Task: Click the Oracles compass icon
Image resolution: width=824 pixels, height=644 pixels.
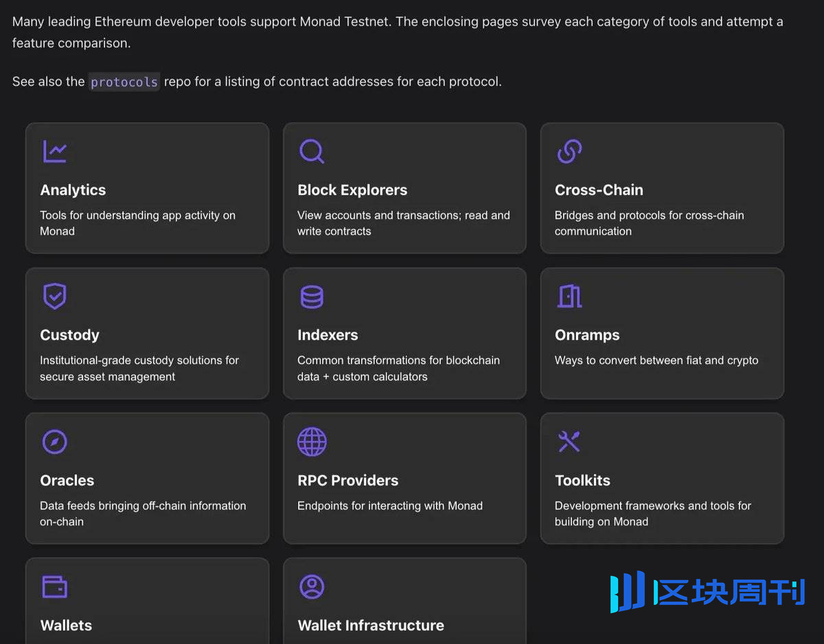Action: coord(55,441)
